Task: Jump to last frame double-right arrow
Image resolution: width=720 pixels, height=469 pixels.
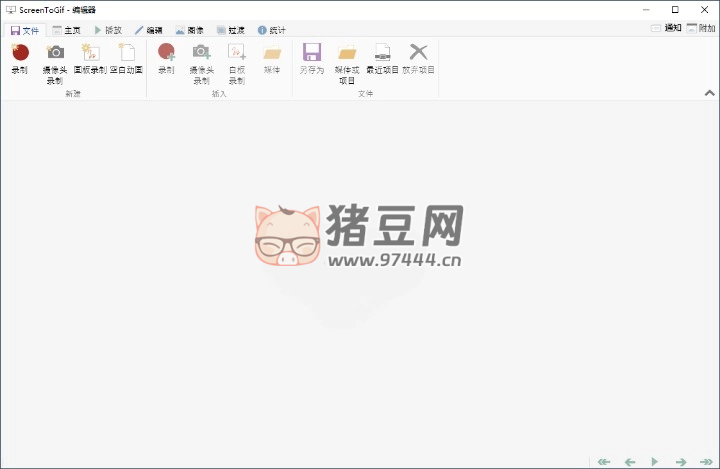Action: (706, 462)
